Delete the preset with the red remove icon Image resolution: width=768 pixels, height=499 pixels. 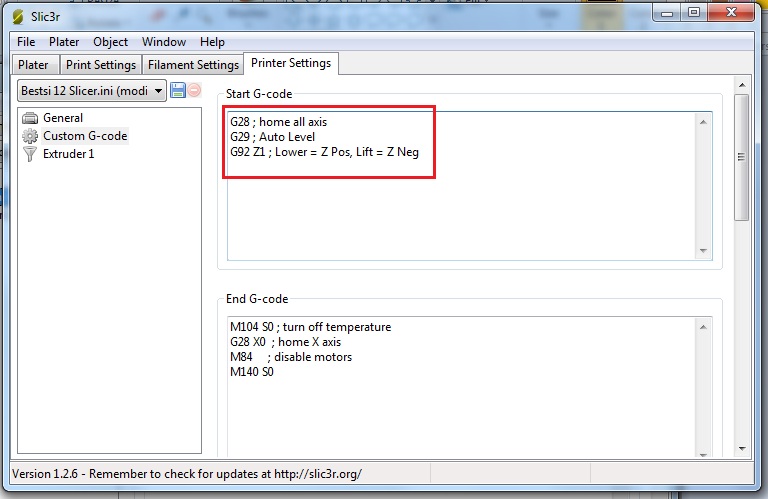tap(194, 90)
